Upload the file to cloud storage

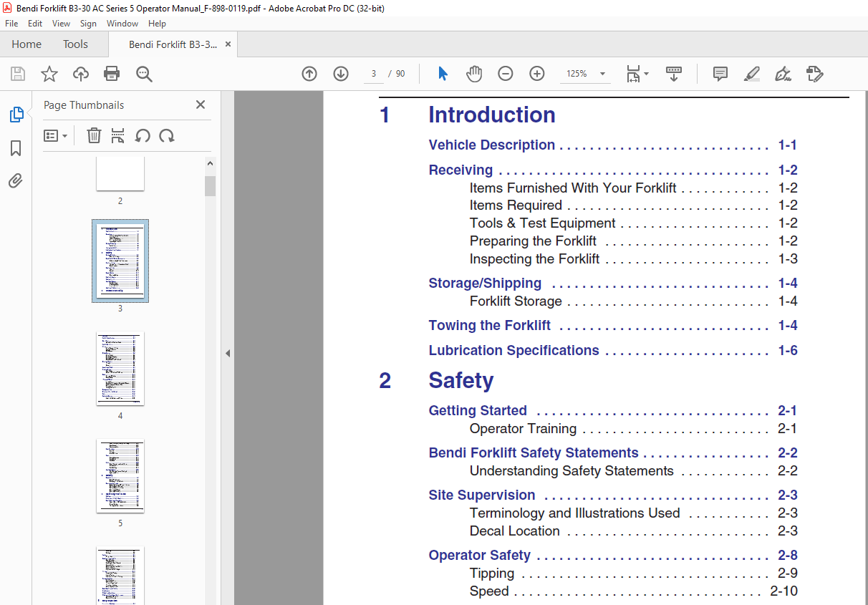click(81, 74)
